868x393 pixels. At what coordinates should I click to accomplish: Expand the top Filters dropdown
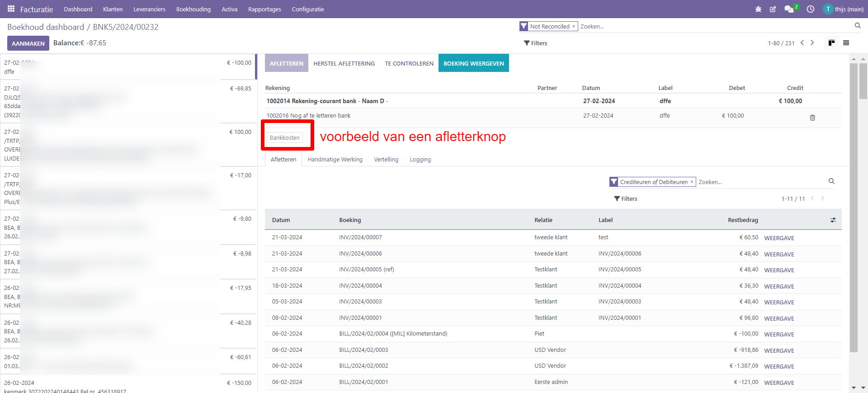click(536, 43)
